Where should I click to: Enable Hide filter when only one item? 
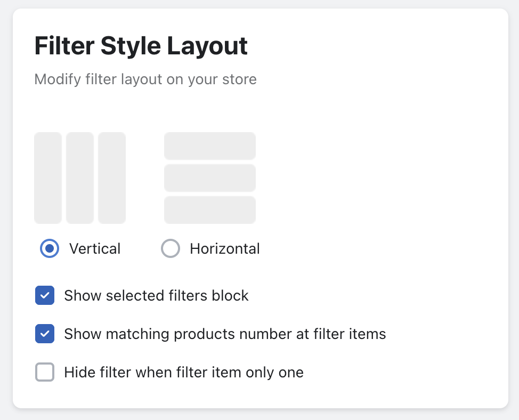tap(45, 372)
